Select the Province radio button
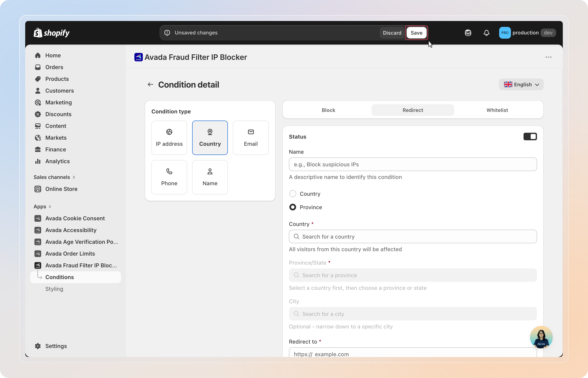This screenshot has height=378, width=588. pyautogui.click(x=293, y=207)
